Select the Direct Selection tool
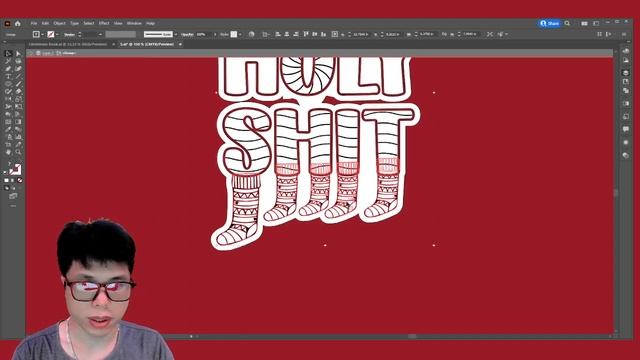Image resolution: width=640 pixels, height=360 pixels. [18, 53]
